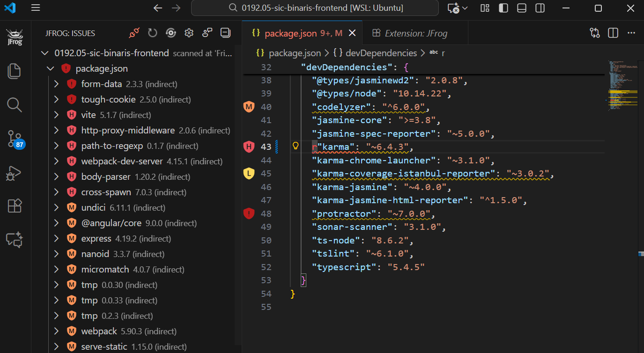Select the express 4.19.2 dependency
This screenshot has height=353, width=644.
(x=96, y=238)
